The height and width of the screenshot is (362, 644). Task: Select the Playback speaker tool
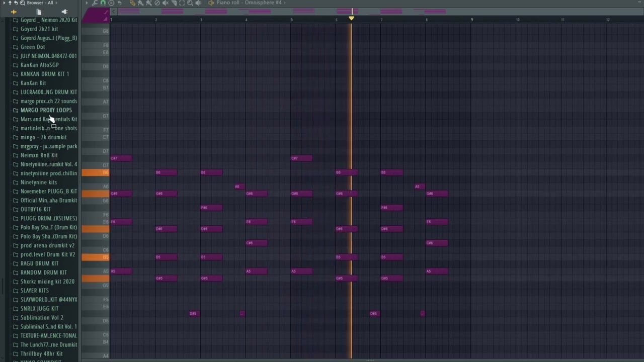[x=198, y=3]
